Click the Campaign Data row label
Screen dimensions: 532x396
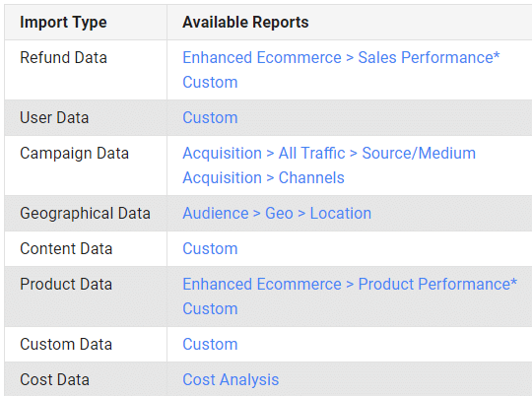pyautogui.click(x=74, y=154)
